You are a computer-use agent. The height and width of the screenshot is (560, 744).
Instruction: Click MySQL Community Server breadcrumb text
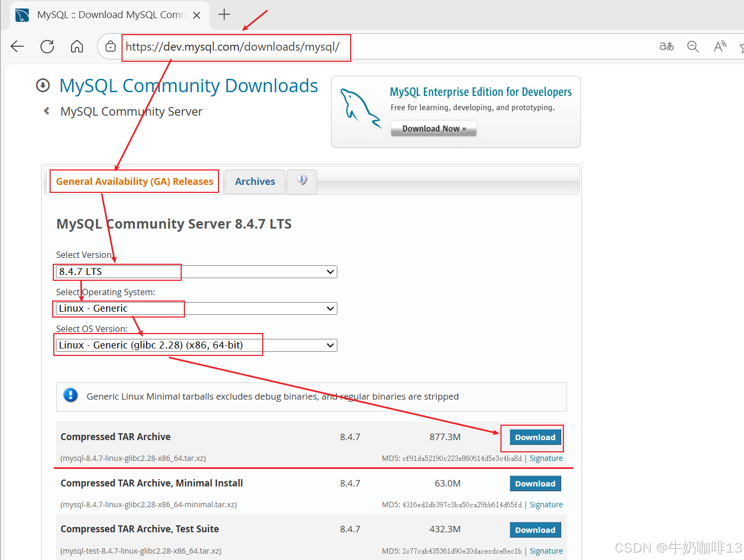(132, 111)
